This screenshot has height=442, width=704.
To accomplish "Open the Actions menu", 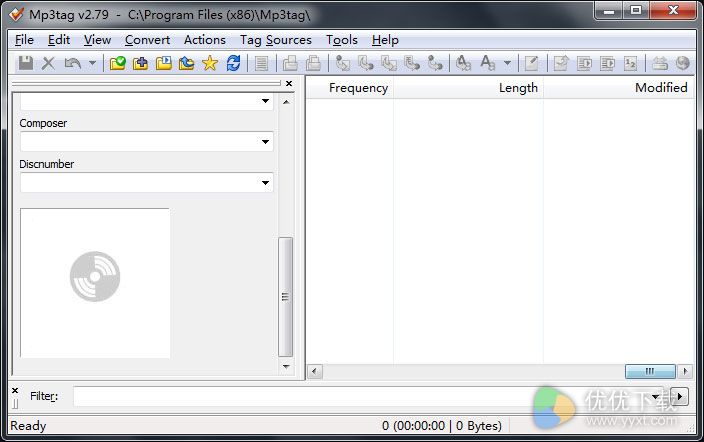I will point(205,40).
